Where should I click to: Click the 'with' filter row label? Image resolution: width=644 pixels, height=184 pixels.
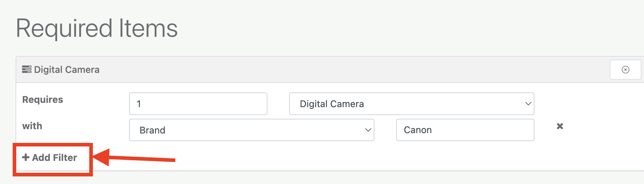pos(32,126)
